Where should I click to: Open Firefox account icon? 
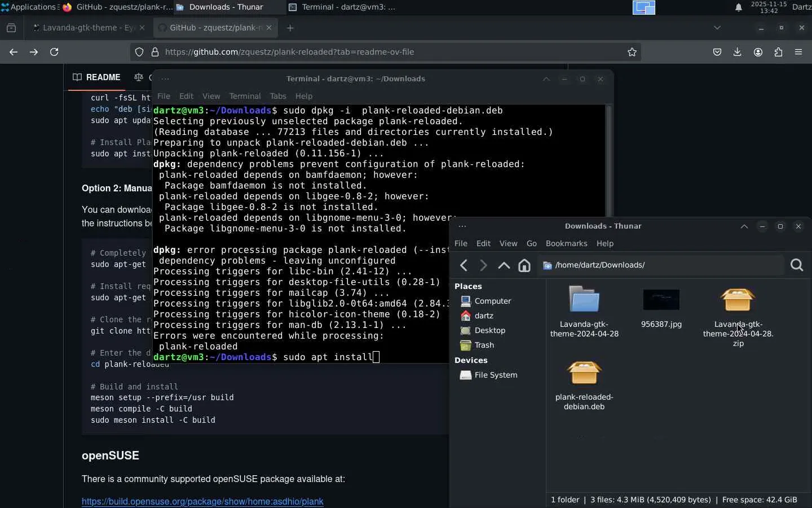pos(758,52)
